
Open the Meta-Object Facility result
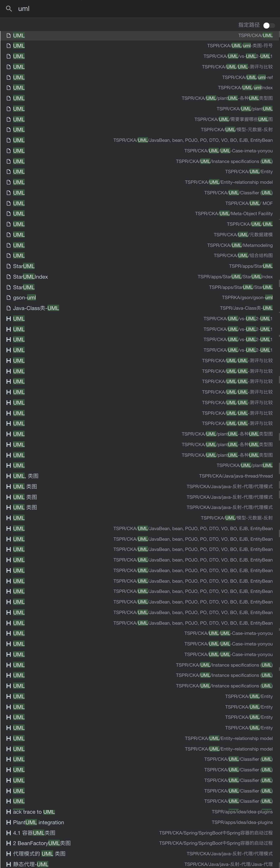140,214
